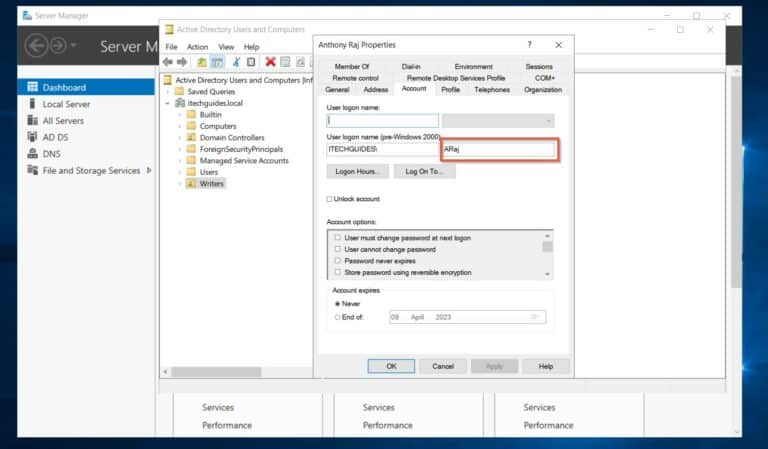Open the UPN suffix dropdown beside logon name
Image resolution: width=768 pixels, height=449 pixels.
[548, 120]
